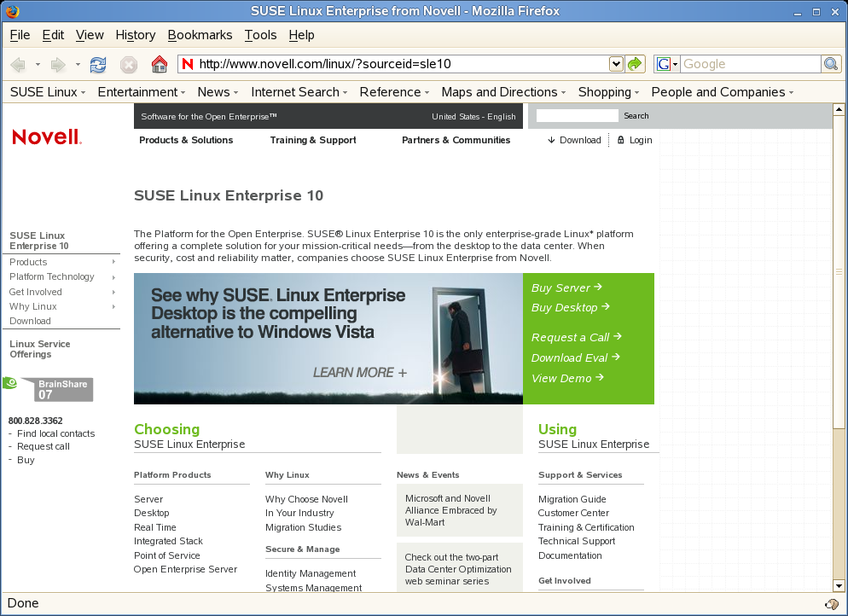
Task: Click the Novell page search text box
Action: pos(577,116)
